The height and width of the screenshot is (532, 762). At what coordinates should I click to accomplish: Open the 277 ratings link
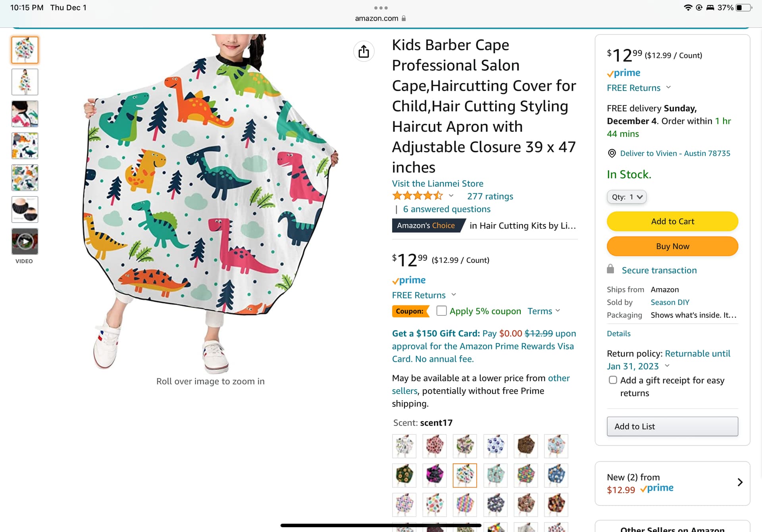pyautogui.click(x=490, y=196)
